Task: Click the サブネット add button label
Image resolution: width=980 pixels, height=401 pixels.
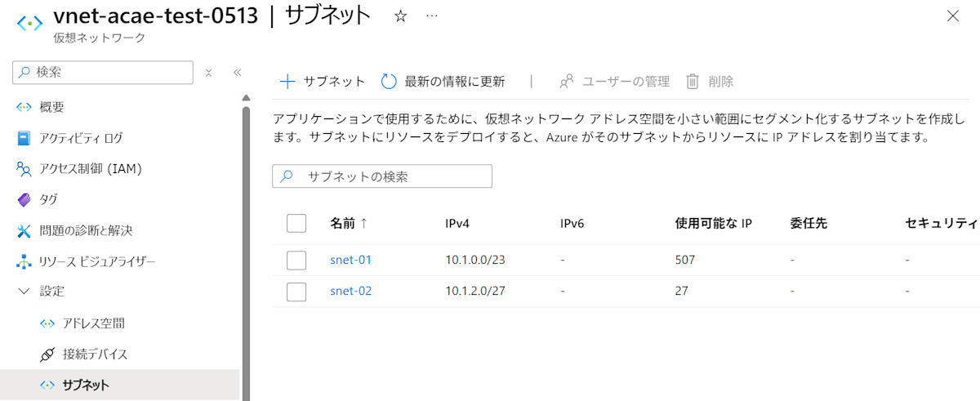Action: (x=334, y=81)
